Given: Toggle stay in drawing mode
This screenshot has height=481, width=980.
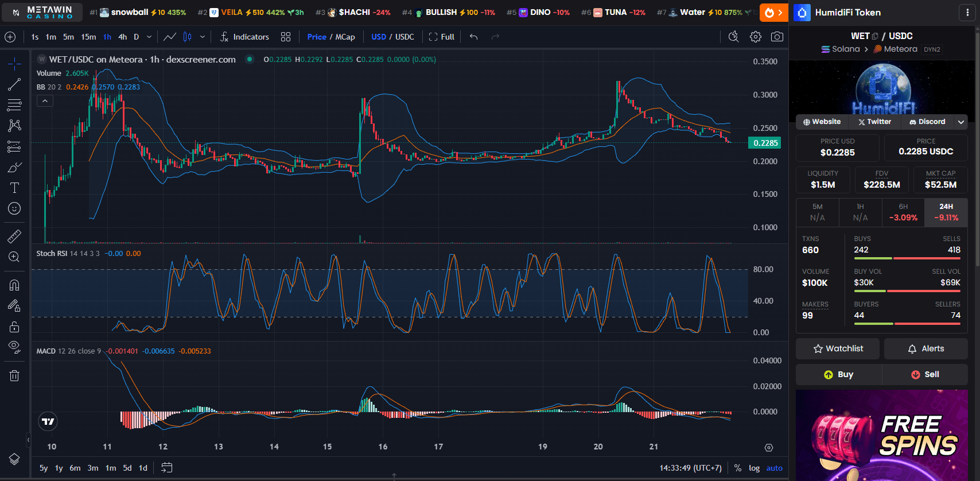Looking at the screenshot, I should (14, 306).
